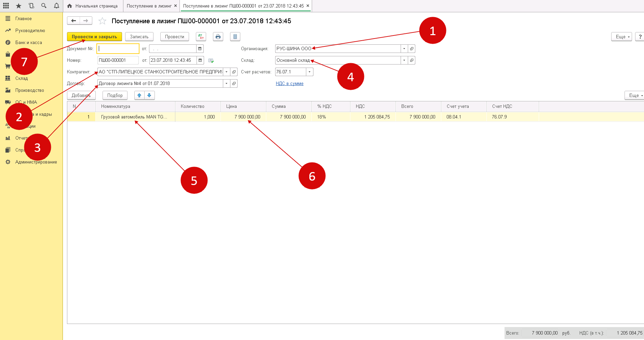This screenshot has width=644, height=340.
Task: Click Провести и закрыть button
Action: [x=94, y=37]
